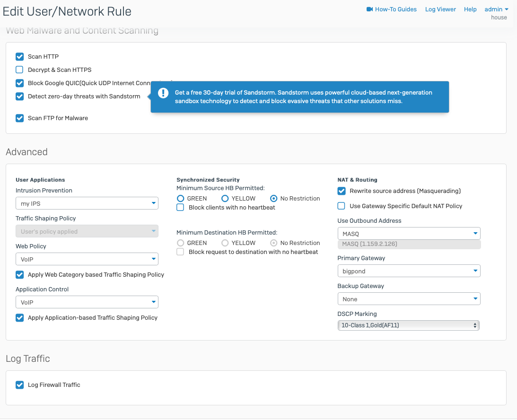The image size is (517, 420).
Task: Disable Log Firewall Traffic checkbox
Action: pyautogui.click(x=19, y=385)
